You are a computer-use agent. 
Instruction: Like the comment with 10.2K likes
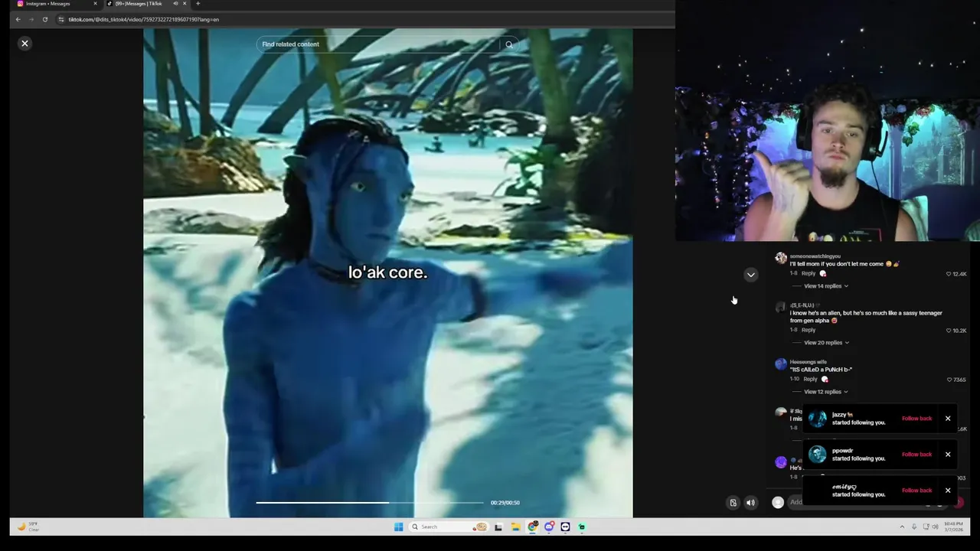click(949, 331)
